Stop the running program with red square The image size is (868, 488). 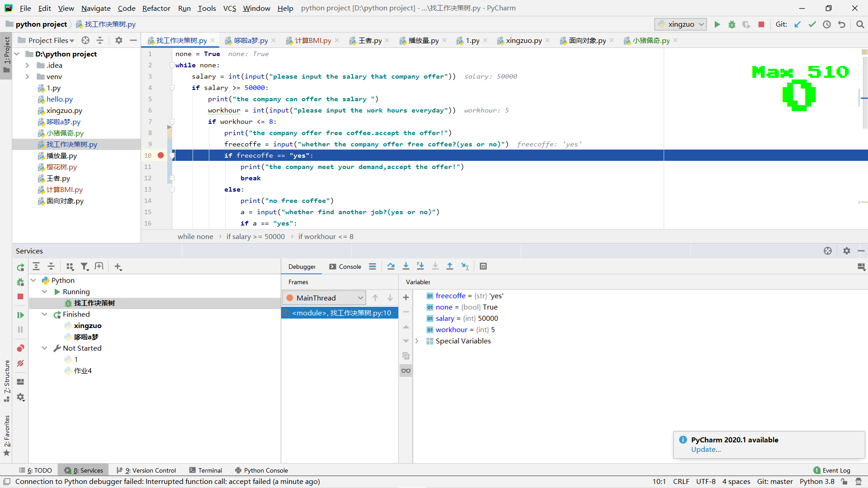click(761, 24)
